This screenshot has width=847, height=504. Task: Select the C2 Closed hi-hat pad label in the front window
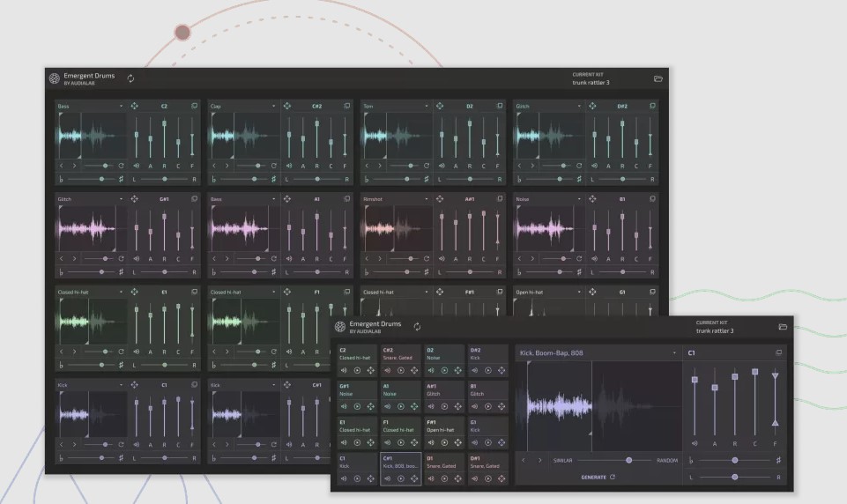pos(355,354)
